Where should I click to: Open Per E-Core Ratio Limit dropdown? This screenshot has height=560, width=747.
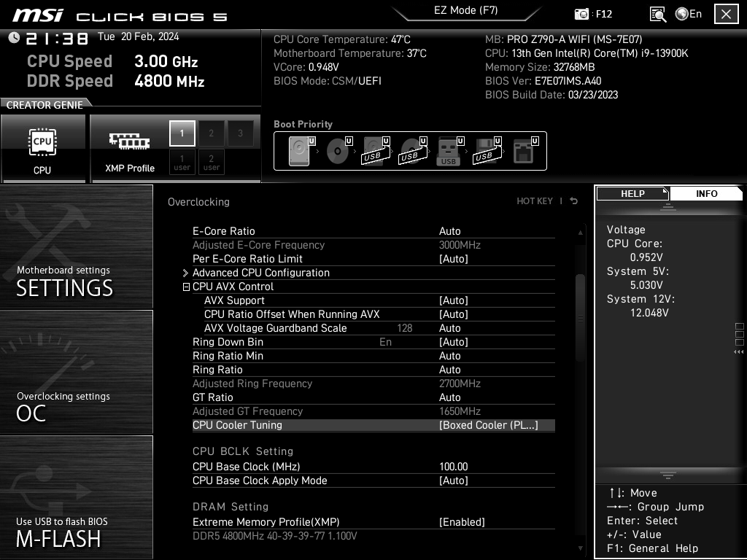pyautogui.click(x=454, y=259)
